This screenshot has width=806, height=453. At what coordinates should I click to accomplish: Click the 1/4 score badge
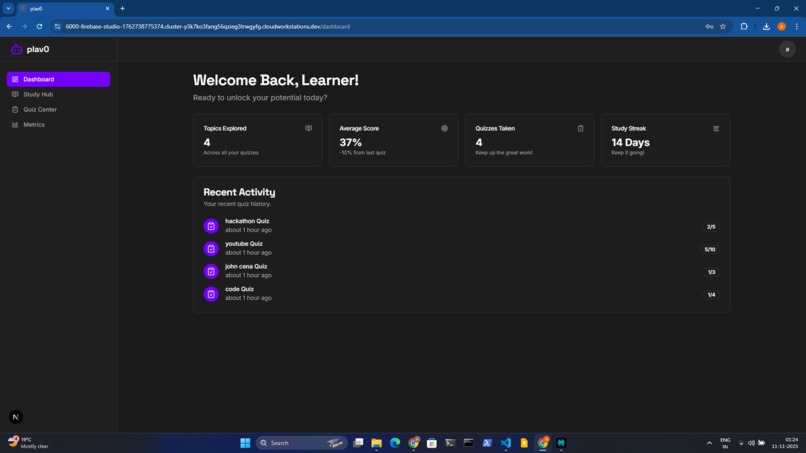pos(711,295)
